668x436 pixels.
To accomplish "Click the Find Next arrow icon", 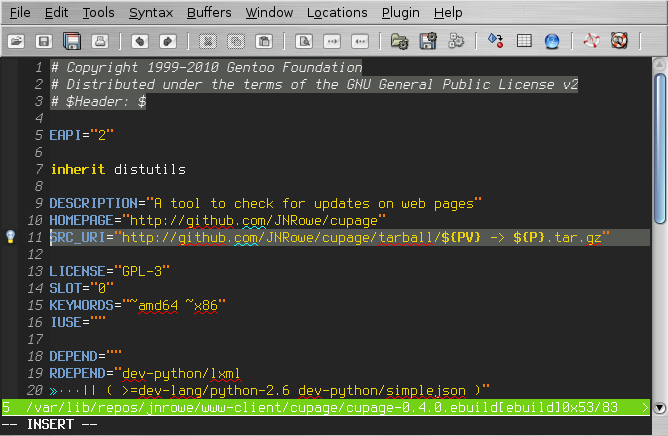I will pos(332,41).
